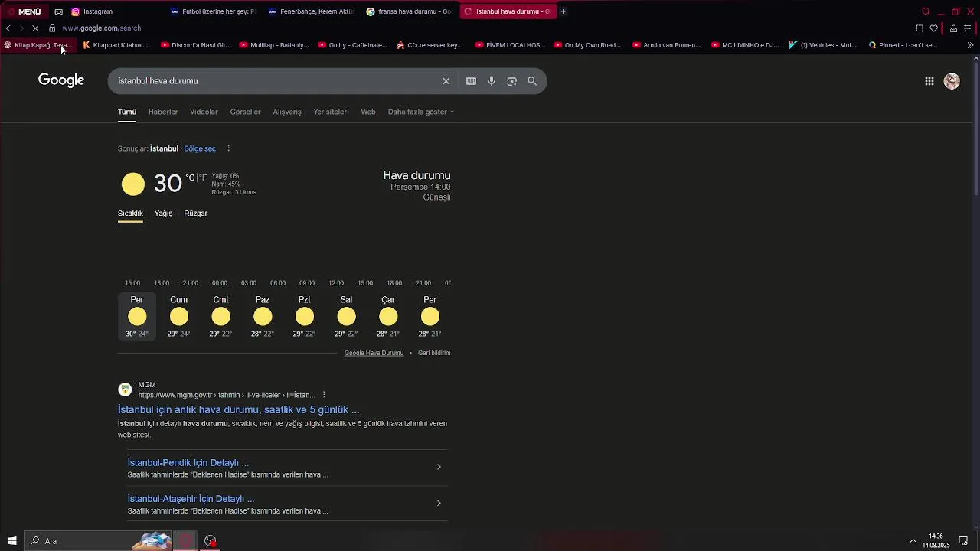Open the Google apps grid

929,81
